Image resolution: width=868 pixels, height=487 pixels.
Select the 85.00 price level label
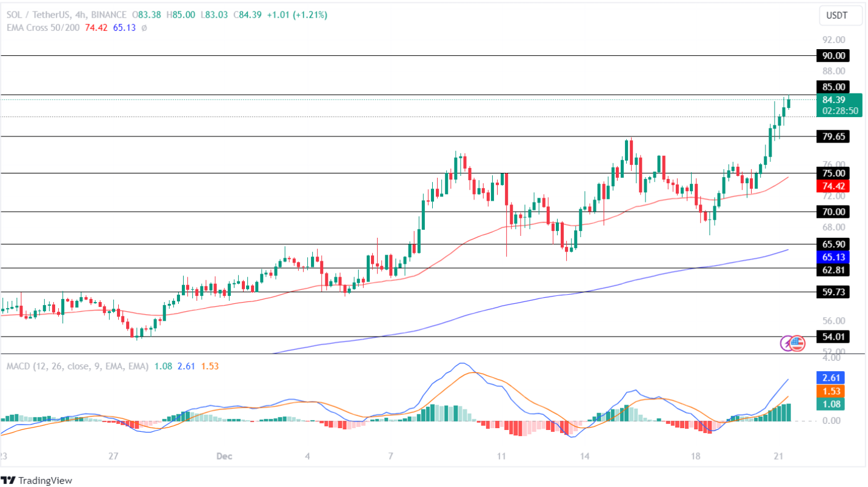833,87
